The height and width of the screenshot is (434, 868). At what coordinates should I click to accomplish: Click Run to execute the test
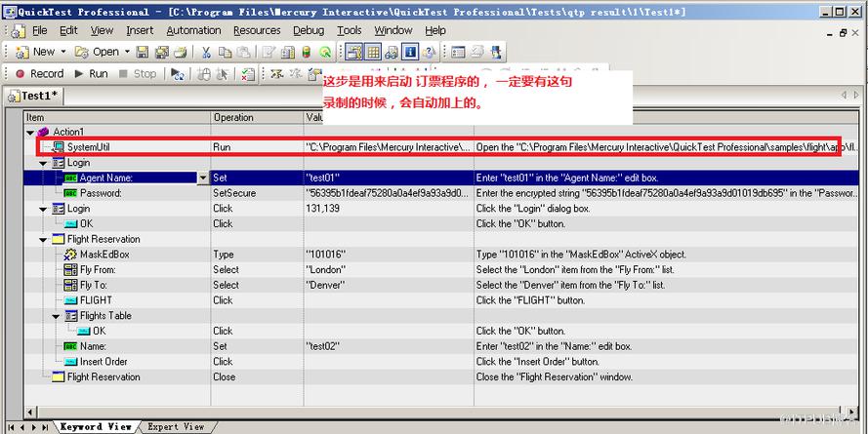click(92, 73)
